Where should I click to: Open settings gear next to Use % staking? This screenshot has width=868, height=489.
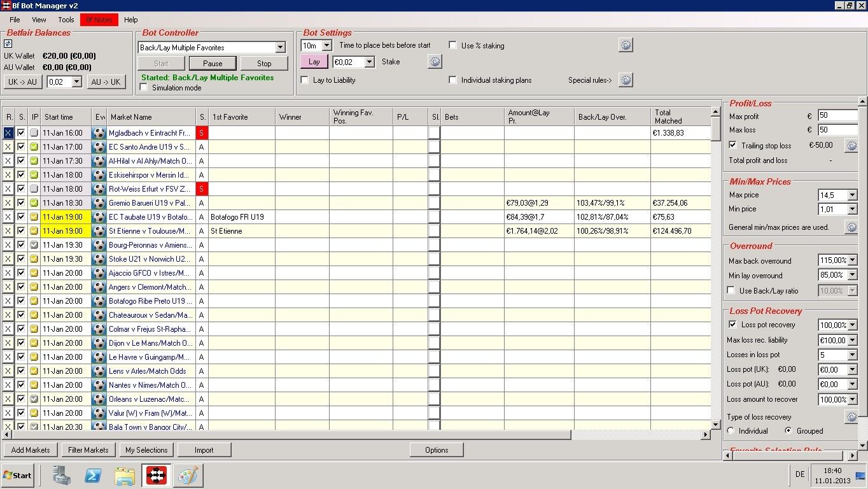pyautogui.click(x=626, y=45)
